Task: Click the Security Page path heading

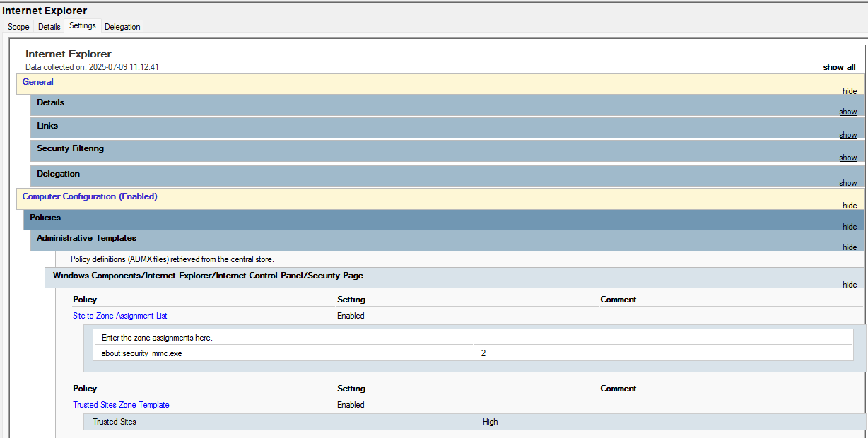Action: click(209, 275)
